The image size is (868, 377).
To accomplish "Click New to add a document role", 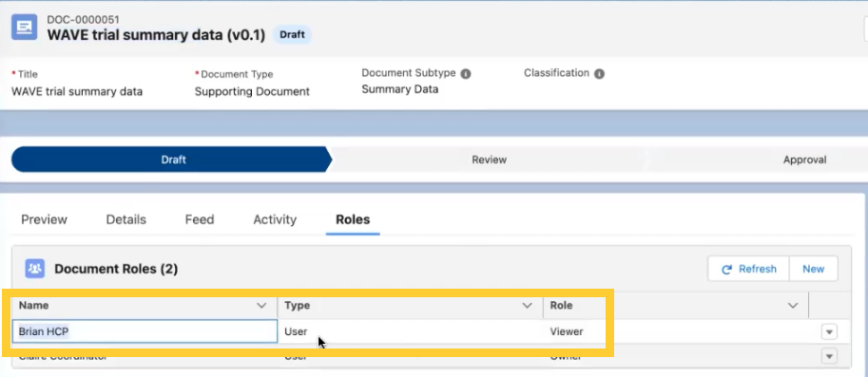I will point(813,269).
